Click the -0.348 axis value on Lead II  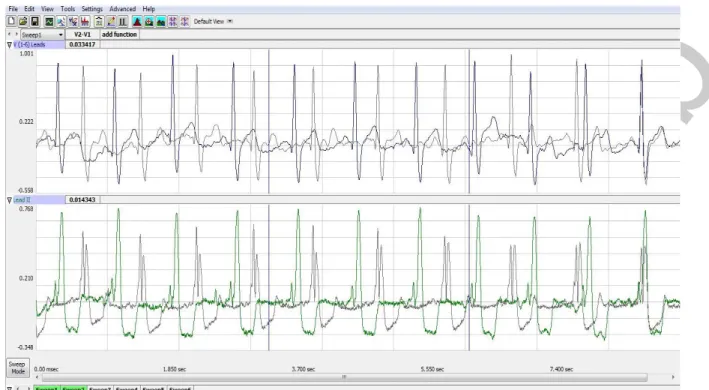(x=26, y=347)
